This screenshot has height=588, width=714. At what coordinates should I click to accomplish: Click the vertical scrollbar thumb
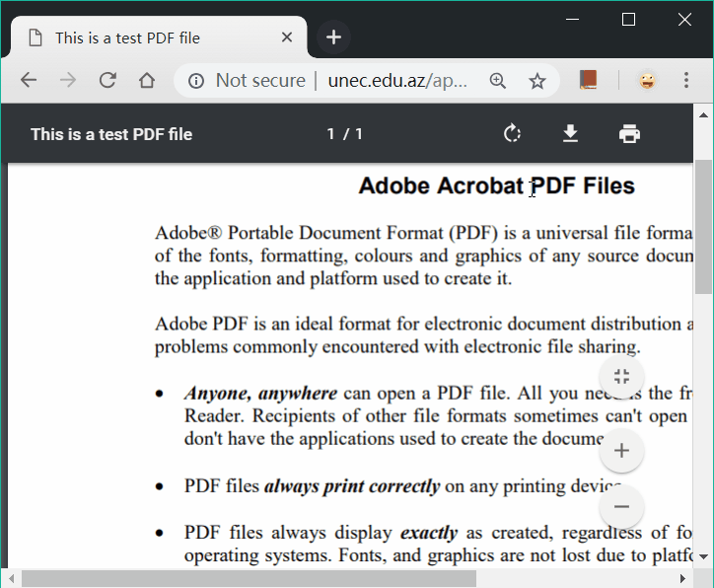tap(703, 226)
